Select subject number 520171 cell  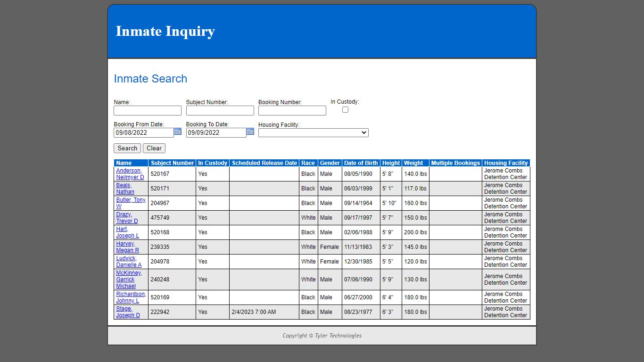click(x=172, y=189)
